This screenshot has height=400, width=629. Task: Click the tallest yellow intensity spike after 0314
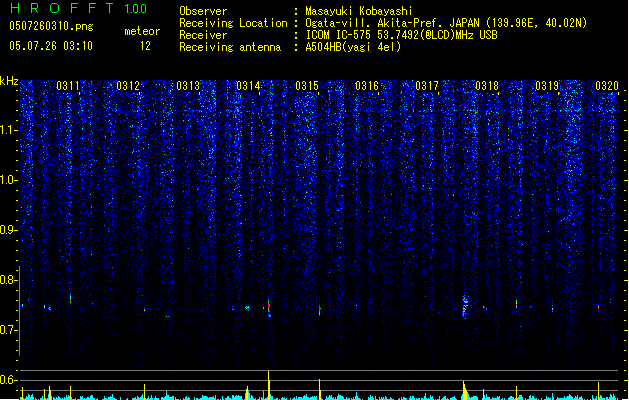pyautogui.click(x=268, y=385)
